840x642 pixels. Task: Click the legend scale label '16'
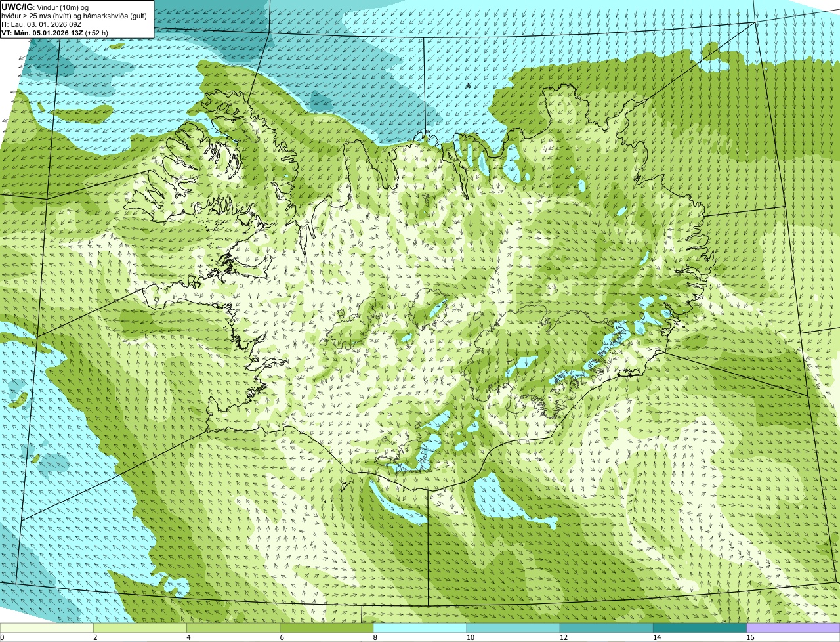(751, 637)
